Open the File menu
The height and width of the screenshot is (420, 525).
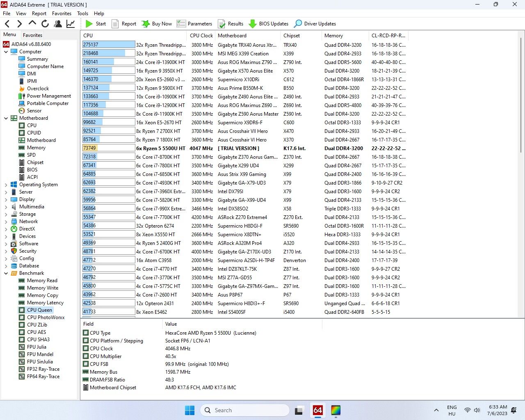pyautogui.click(x=7, y=13)
